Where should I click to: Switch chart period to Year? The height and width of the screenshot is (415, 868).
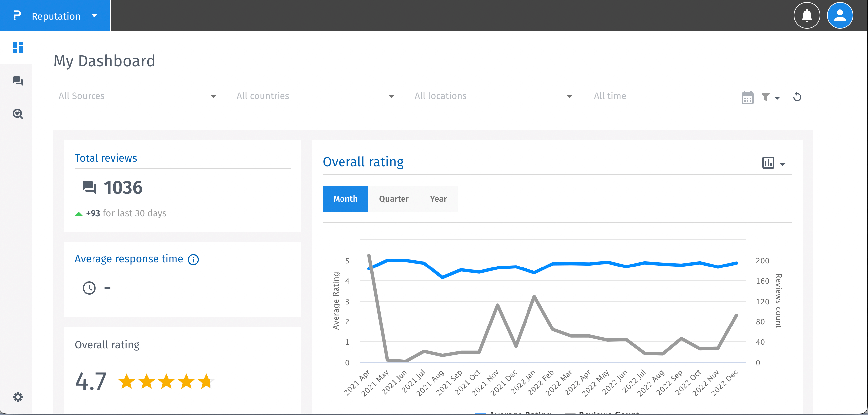(x=438, y=199)
